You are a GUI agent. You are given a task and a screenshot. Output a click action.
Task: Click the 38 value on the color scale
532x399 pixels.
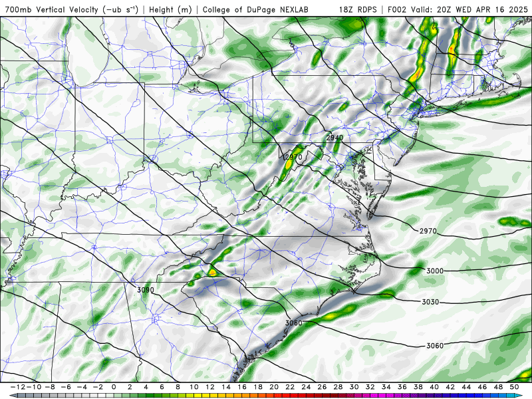[x=418, y=387]
